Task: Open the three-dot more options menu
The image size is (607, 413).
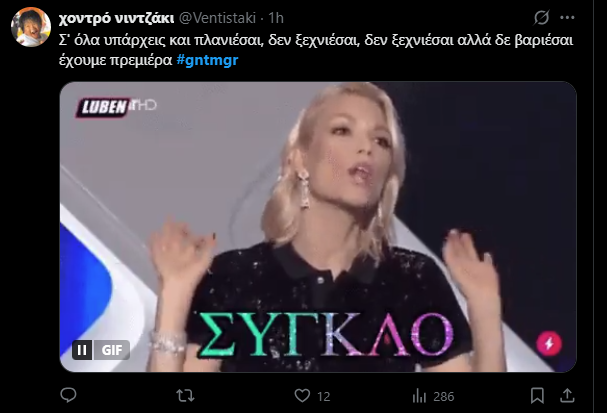Action: [567, 17]
